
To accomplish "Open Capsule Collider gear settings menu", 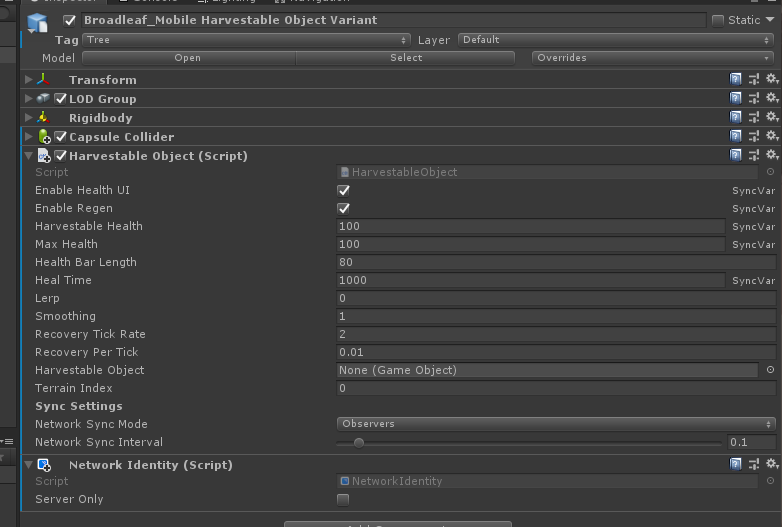I will [x=771, y=137].
